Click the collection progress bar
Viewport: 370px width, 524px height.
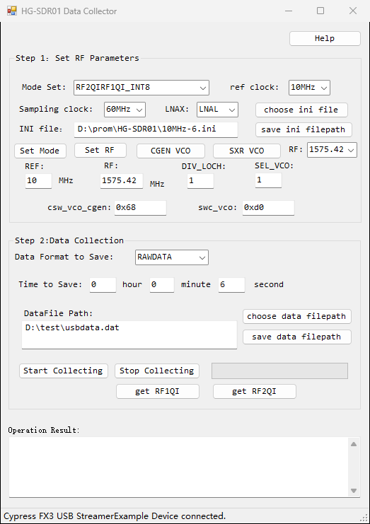pyautogui.click(x=279, y=371)
